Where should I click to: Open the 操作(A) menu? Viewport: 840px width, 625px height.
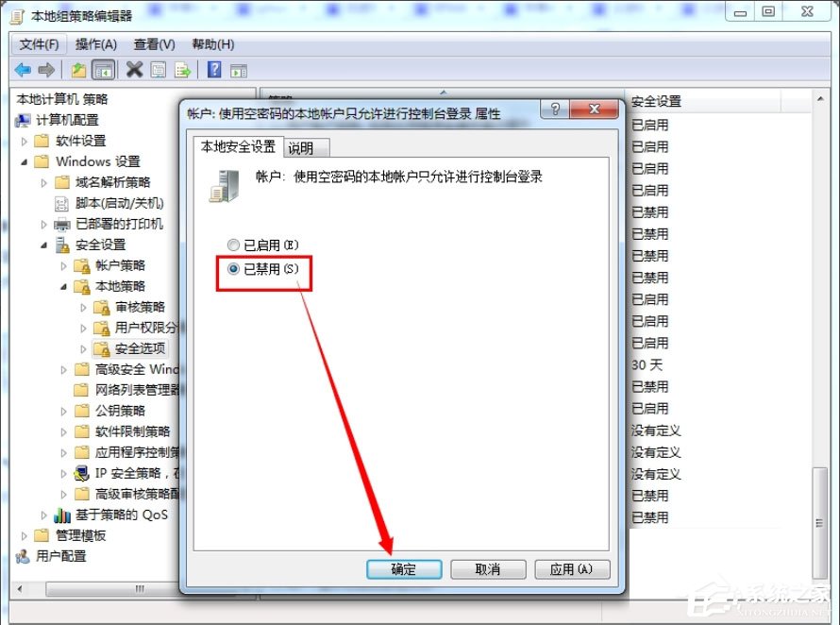click(x=95, y=43)
